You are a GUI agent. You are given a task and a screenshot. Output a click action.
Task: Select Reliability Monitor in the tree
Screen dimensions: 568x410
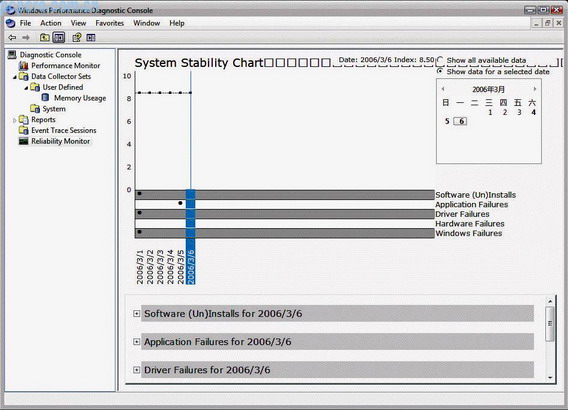click(60, 141)
